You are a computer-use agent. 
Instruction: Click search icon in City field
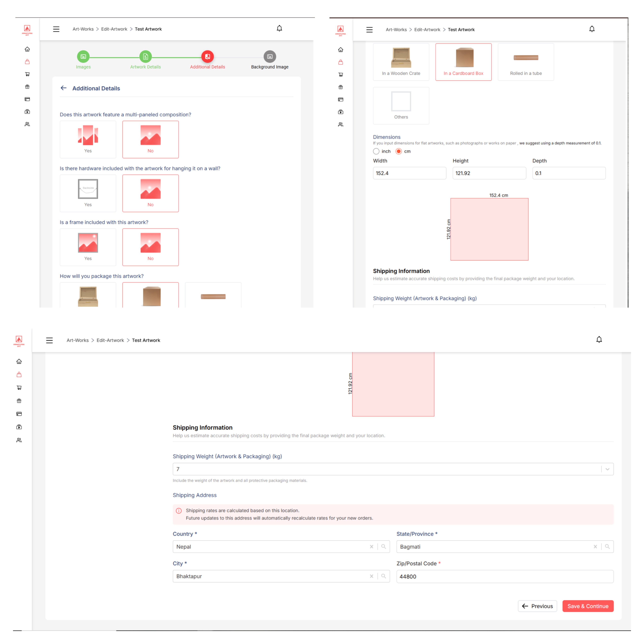[x=384, y=576]
